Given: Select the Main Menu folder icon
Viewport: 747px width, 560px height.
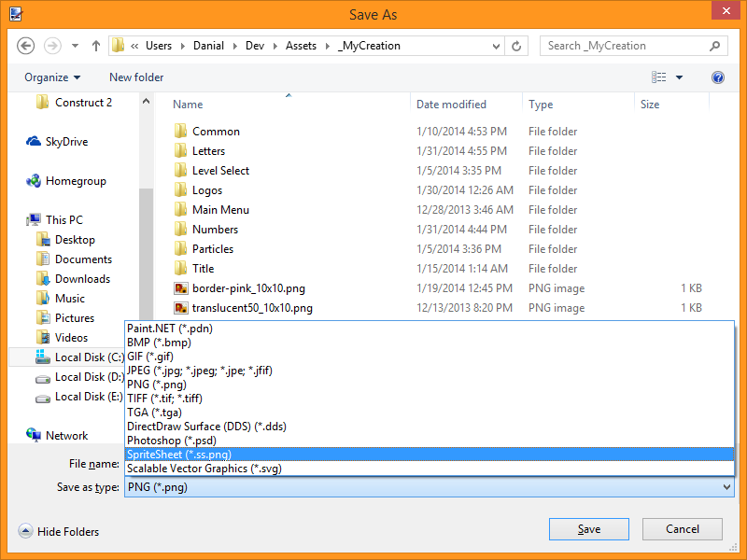Looking at the screenshot, I should tap(180, 209).
